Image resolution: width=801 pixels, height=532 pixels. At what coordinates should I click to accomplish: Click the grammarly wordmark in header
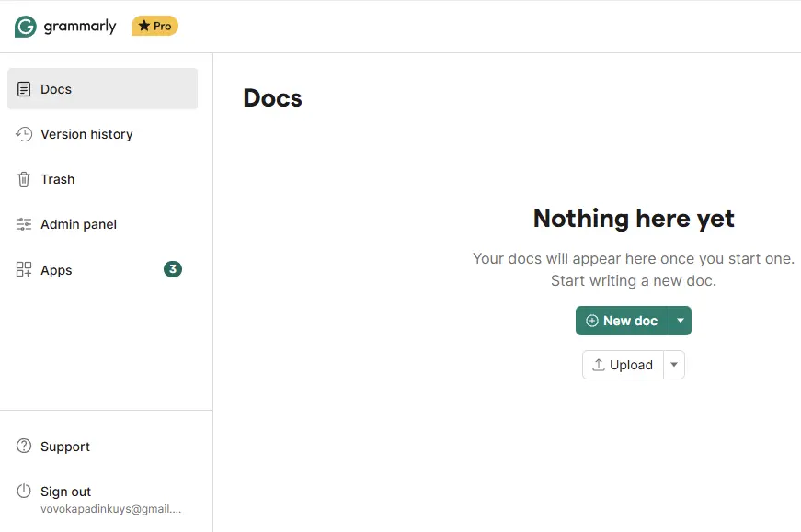click(x=80, y=26)
